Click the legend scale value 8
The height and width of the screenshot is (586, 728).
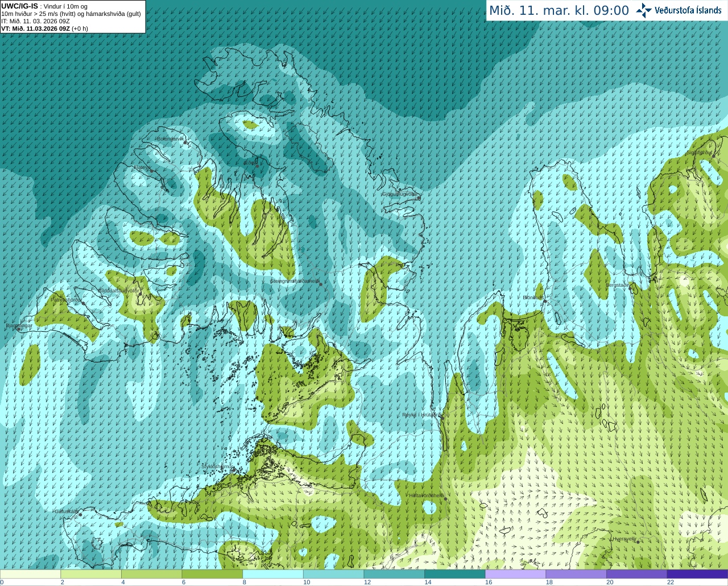[246, 582]
